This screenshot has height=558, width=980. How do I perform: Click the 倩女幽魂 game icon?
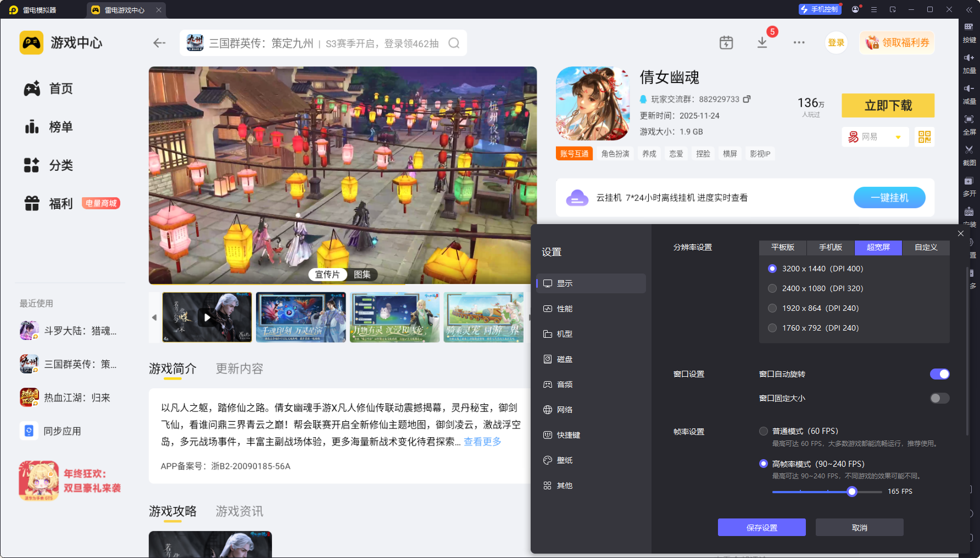[x=593, y=103]
